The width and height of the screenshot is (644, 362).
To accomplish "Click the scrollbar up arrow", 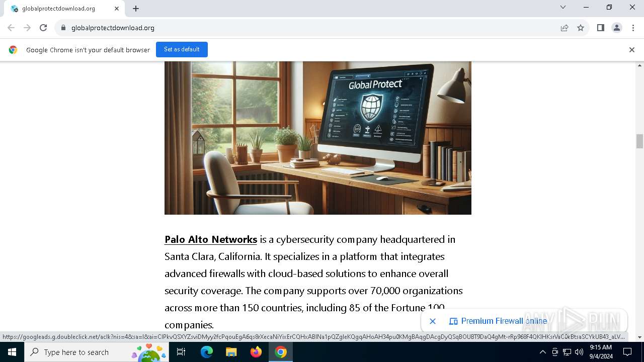I will coord(640,65).
